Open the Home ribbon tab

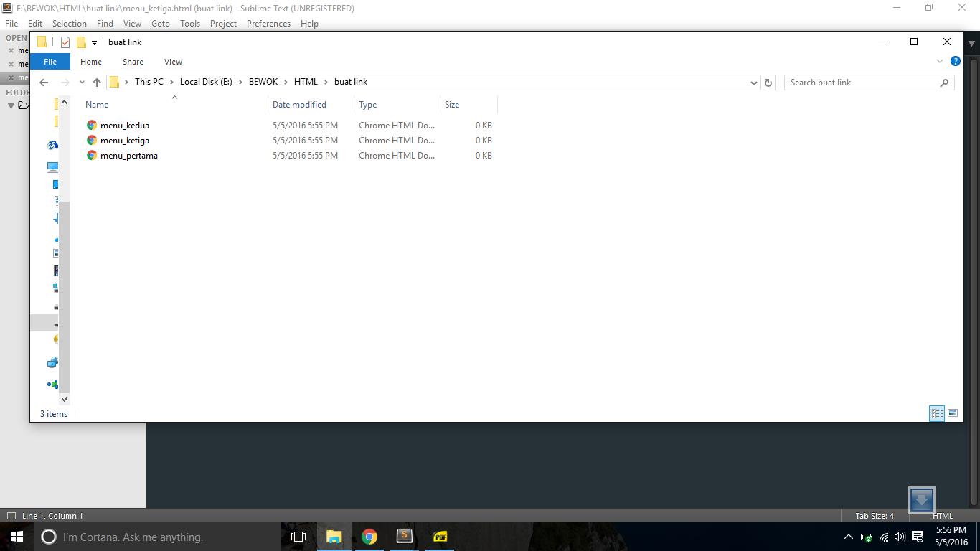[91, 62]
